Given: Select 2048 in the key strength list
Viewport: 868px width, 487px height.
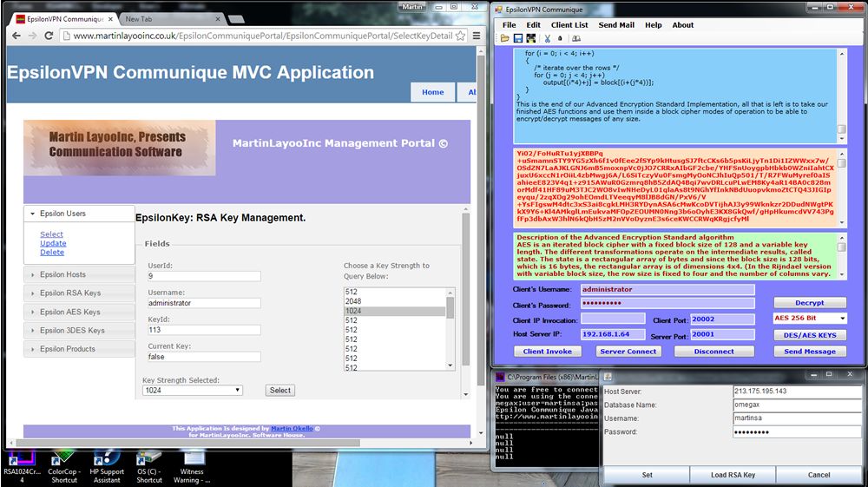Looking at the screenshot, I should click(395, 301).
